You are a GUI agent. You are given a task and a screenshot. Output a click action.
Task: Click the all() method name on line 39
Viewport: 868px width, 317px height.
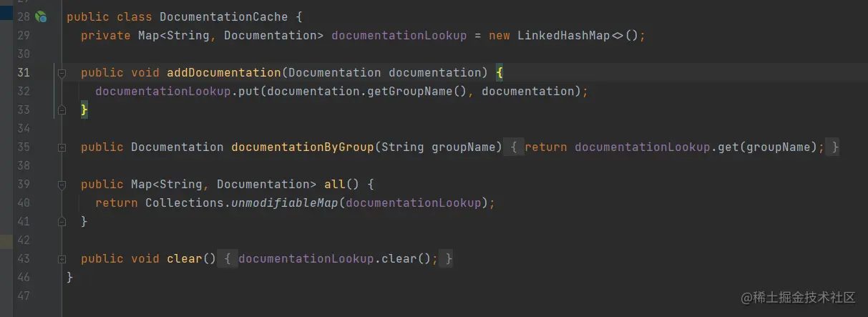[334, 184]
